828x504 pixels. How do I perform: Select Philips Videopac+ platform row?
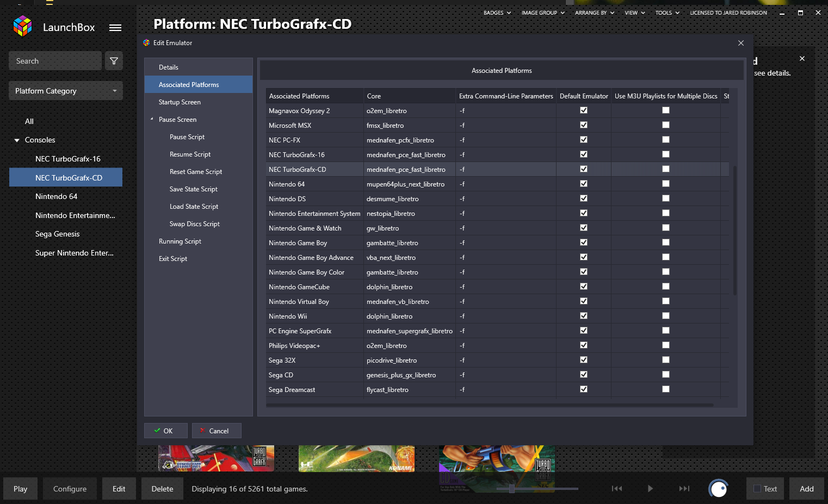click(x=497, y=346)
